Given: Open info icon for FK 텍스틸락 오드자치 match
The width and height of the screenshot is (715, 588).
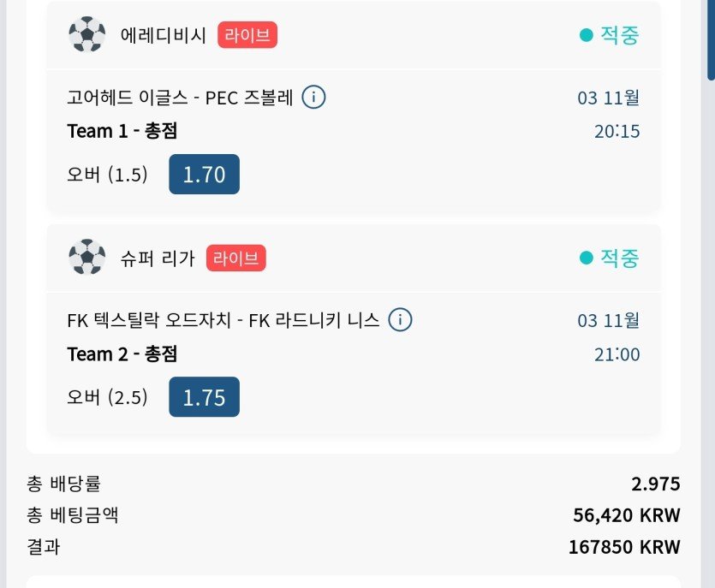Looking at the screenshot, I should [400, 320].
